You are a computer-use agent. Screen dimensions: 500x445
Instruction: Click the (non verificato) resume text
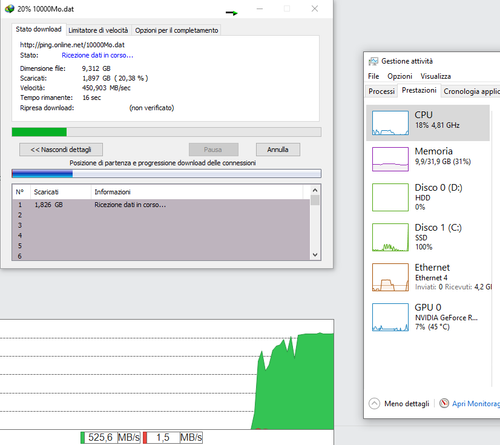click(152, 108)
